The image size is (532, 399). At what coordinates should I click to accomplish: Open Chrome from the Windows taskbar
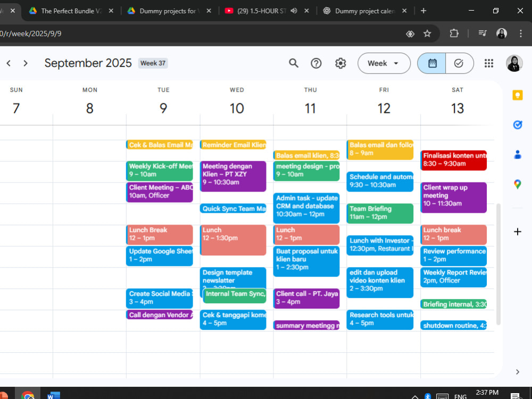point(28,394)
